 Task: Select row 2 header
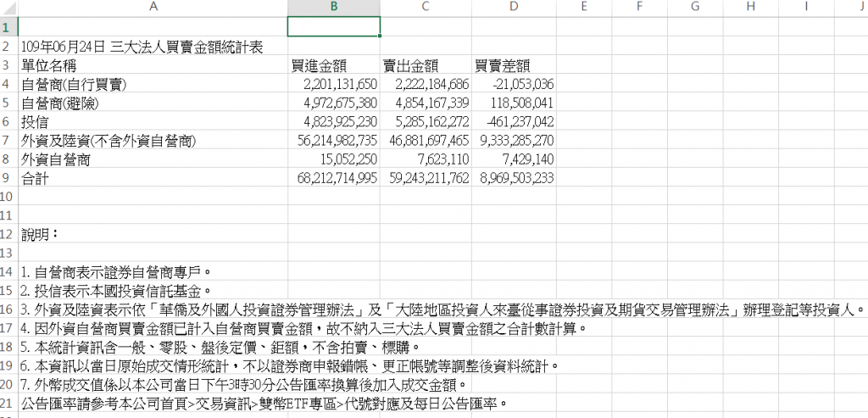click(x=8, y=47)
